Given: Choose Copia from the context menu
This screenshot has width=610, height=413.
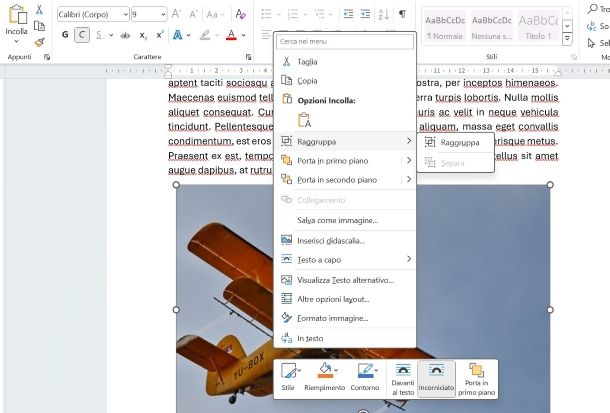Looking at the screenshot, I should point(307,81).
